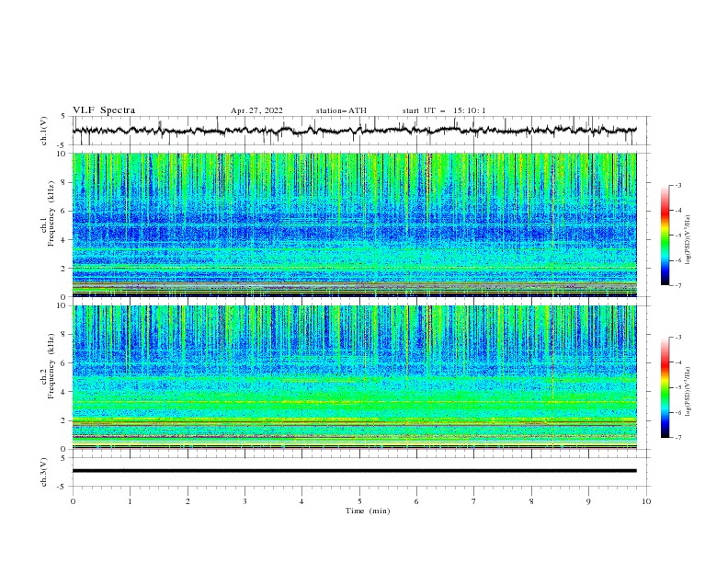This screenshot has width=728, height=563.
Task: Click the '-5' tick on ch.3(V) axis
Action: click(x=63, y=487)
